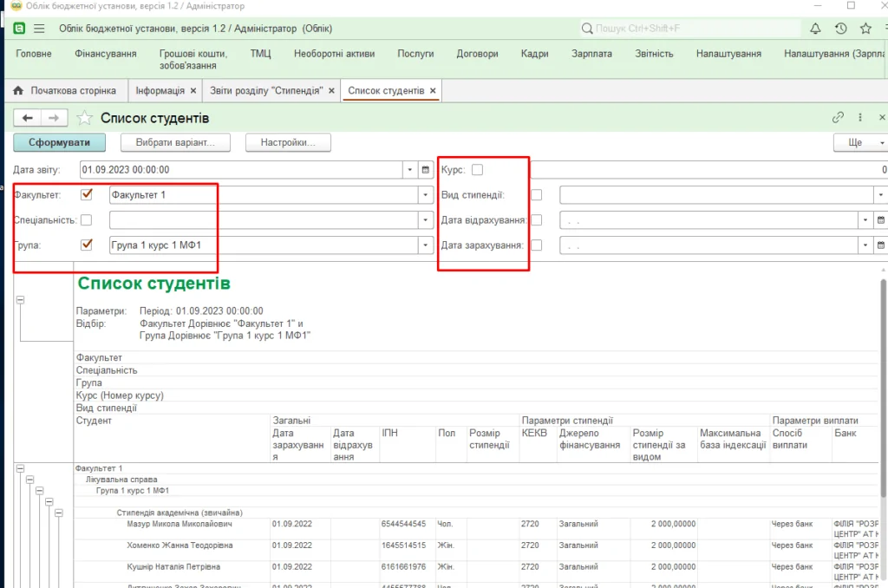This screenshot has height=588, width=888.
Task: Open the Дата звіту dropdown arrow
Action: point(410,170)
